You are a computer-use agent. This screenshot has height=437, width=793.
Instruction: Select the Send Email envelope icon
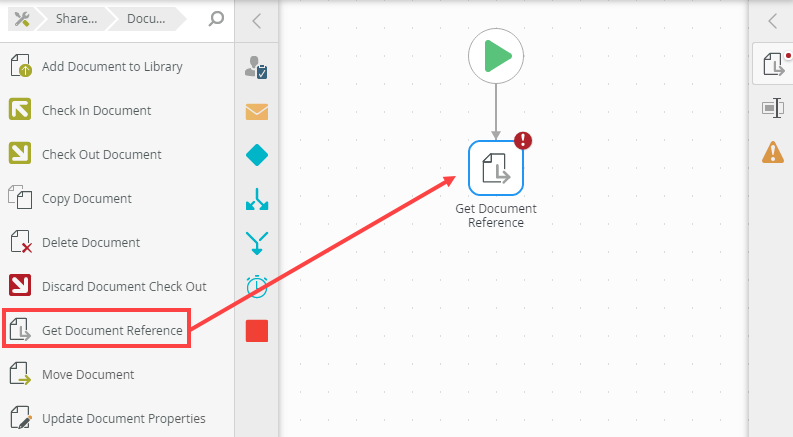256,111
